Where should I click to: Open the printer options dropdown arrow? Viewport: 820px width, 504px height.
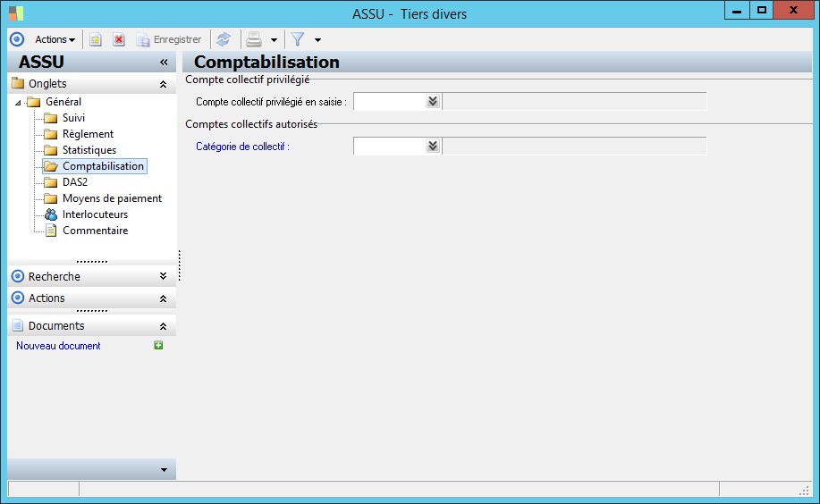pos(274,39)
